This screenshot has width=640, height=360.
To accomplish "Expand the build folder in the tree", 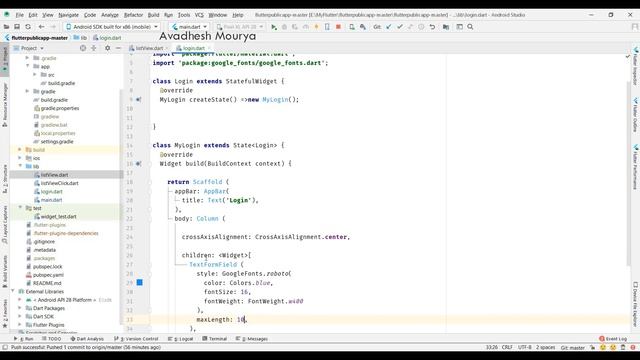I will click(x=20, y=150).
